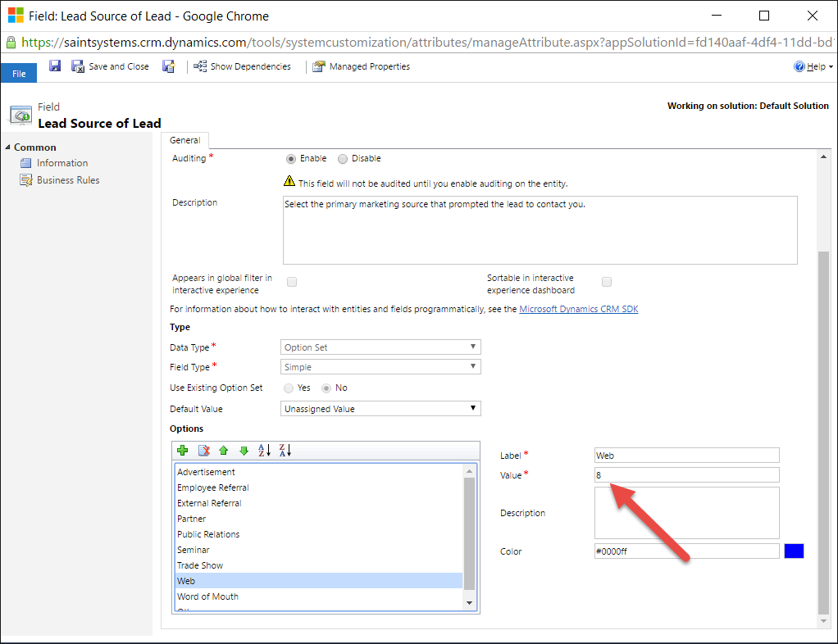This screenshot has height=644, width=838.
Task: Add a new option with green plus icon
Action: pyautogui.click(x=183, y=451)
